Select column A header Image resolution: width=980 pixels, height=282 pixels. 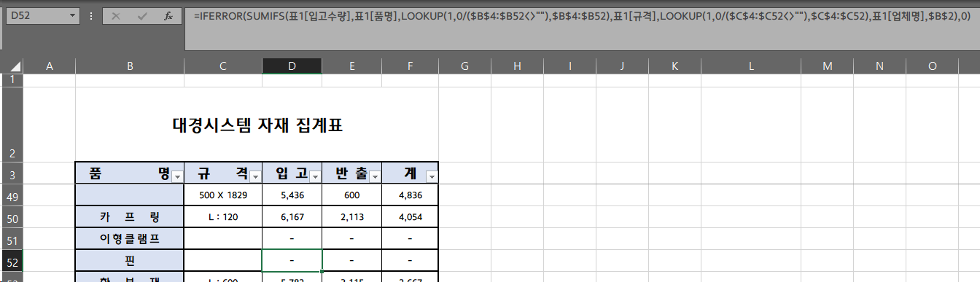50,66
